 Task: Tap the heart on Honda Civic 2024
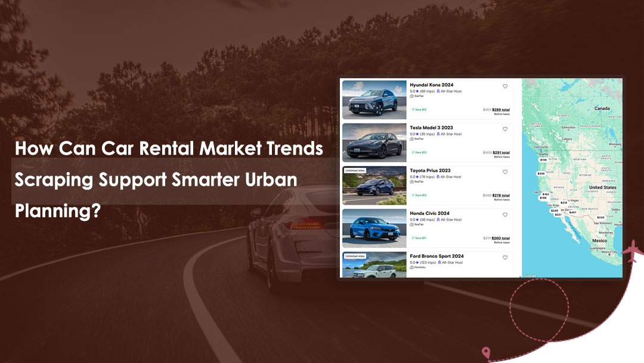point(505,215)
